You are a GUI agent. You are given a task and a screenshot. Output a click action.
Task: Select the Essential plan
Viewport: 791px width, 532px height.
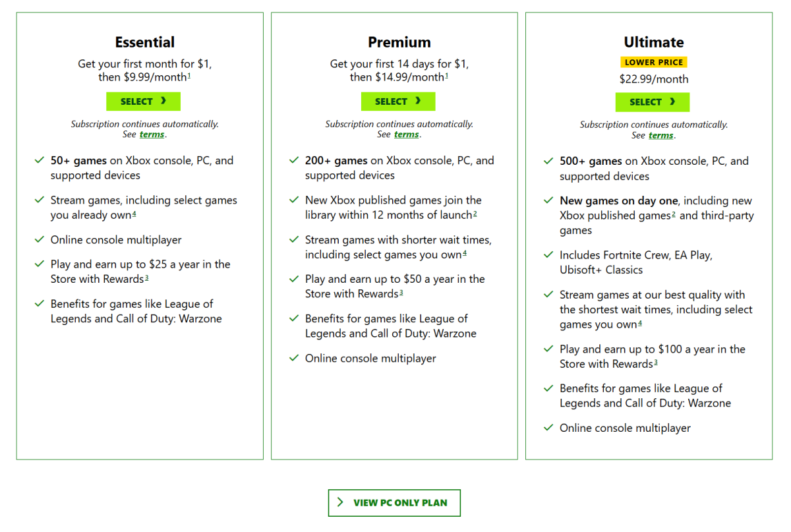point(143,101)
